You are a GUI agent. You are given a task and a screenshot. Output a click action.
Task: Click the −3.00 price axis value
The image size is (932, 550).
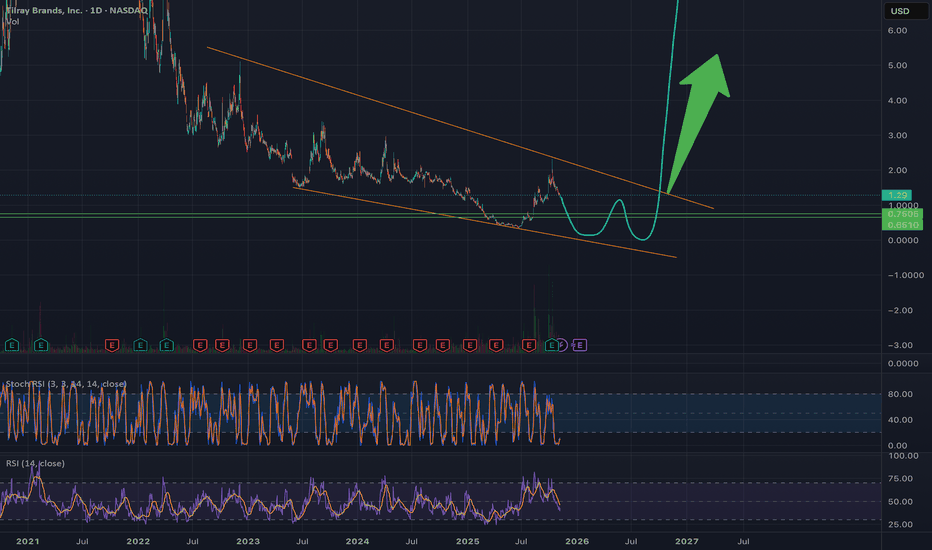(x=900, y=345)
